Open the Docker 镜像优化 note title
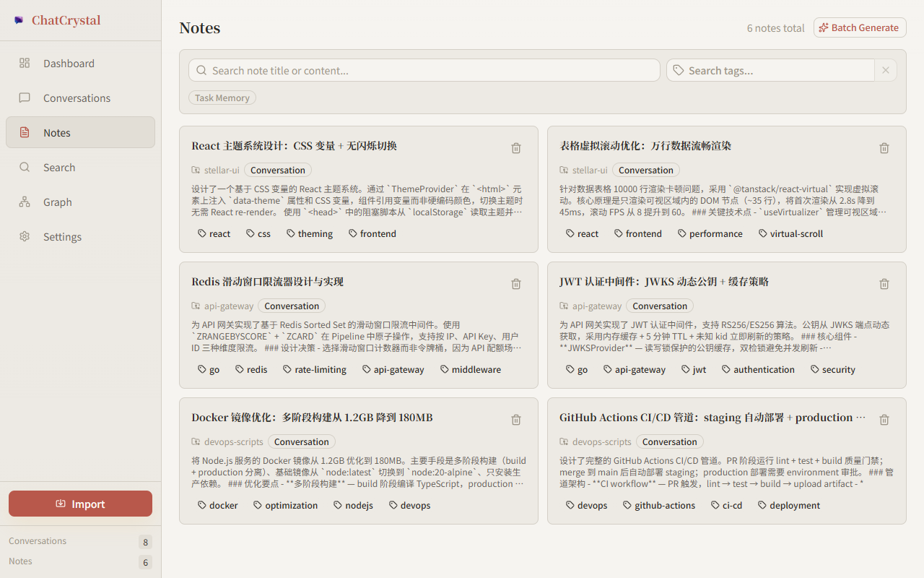Screen dimensions: 924x578 [x=312, y=418]
